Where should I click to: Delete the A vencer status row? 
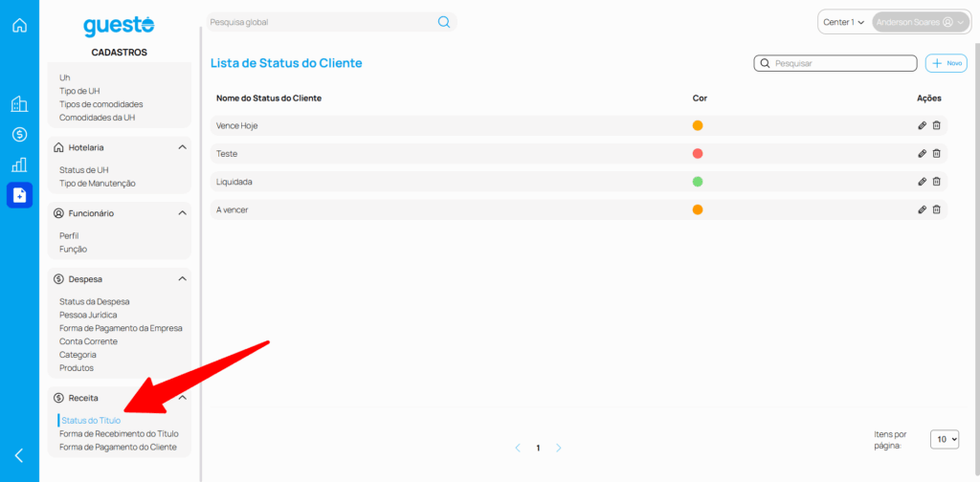(x=937, y=209)
